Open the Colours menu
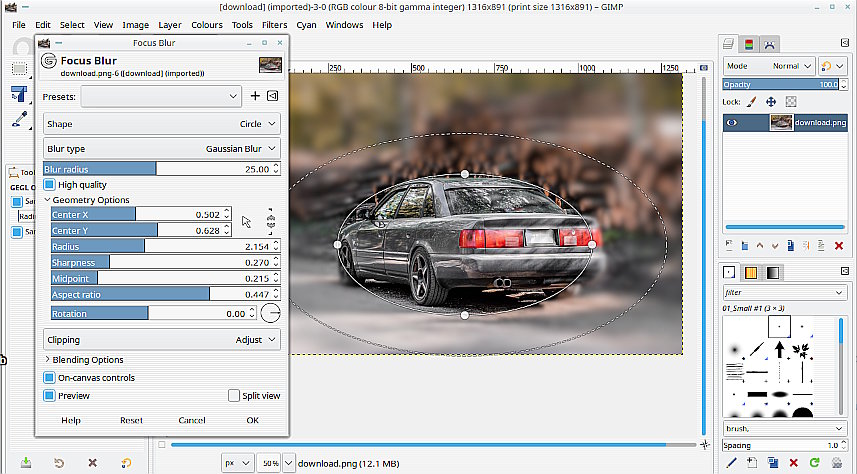 coord(207,24)
